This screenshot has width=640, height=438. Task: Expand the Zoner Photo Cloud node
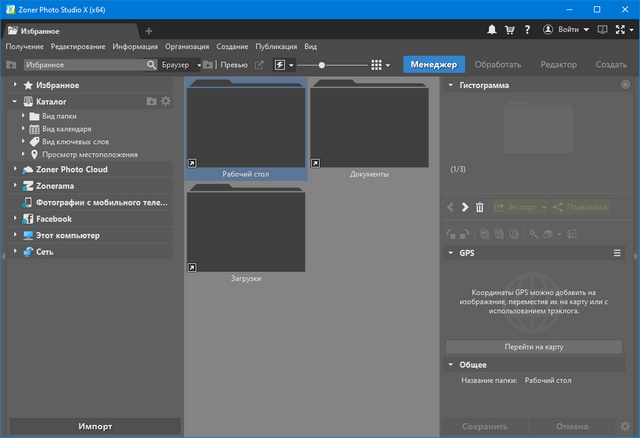(16, 169)
